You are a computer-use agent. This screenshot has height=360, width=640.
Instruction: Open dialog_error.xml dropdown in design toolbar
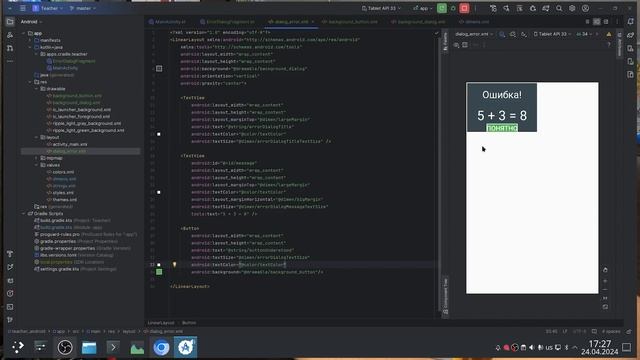point(474,34)
